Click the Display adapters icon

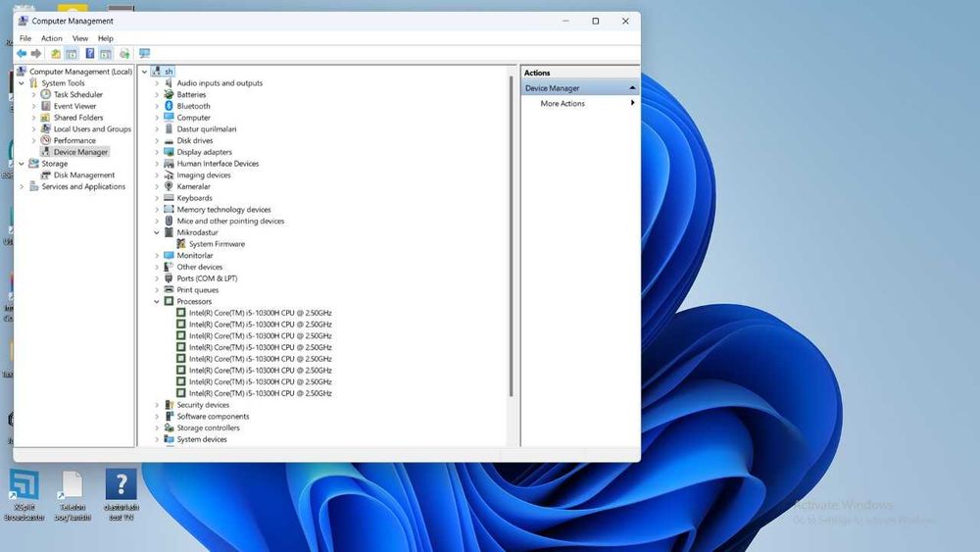coord(169,152)
